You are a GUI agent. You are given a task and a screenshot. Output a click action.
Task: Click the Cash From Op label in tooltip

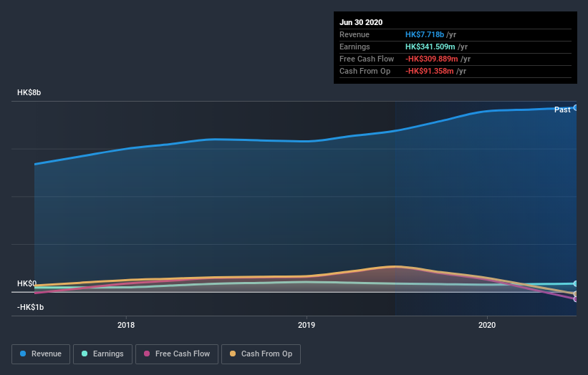pos(365,71)
